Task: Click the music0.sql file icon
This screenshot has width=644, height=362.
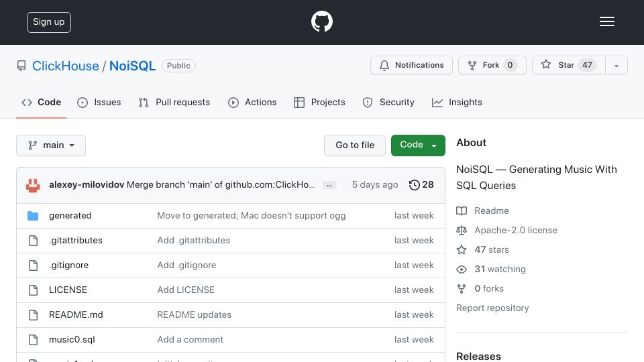Action: point(34,339)
